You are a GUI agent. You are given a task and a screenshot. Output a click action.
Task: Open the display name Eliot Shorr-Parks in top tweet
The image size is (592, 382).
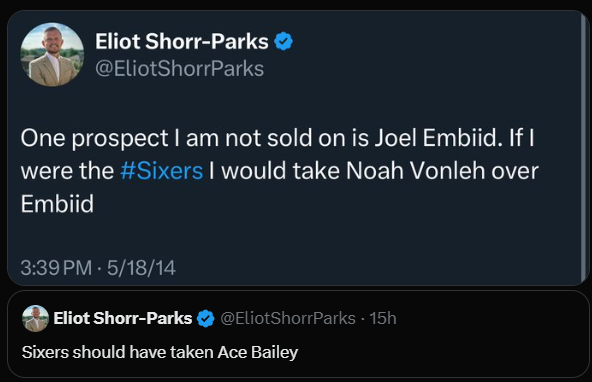coord(182,41)
